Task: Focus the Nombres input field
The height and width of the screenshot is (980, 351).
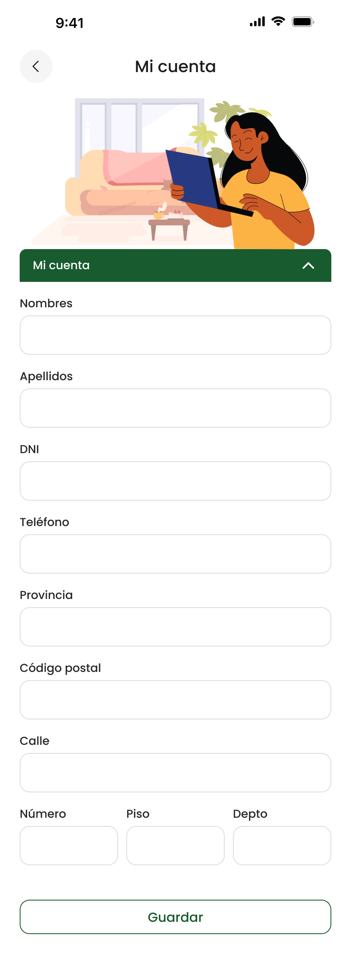Action: (175, 335)
